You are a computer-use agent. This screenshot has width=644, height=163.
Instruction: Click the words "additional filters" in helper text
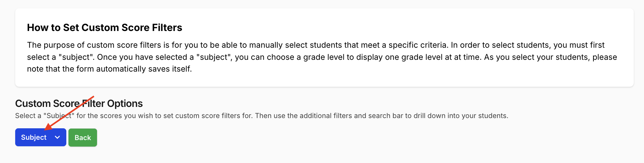[x=326, y=116]
